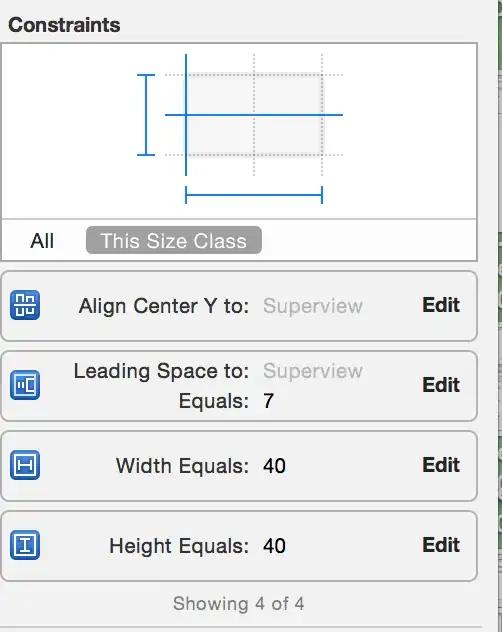Click the Width Equals constraint icon
Viewport: 502px width, 632px height.
[x=25, y=465]
